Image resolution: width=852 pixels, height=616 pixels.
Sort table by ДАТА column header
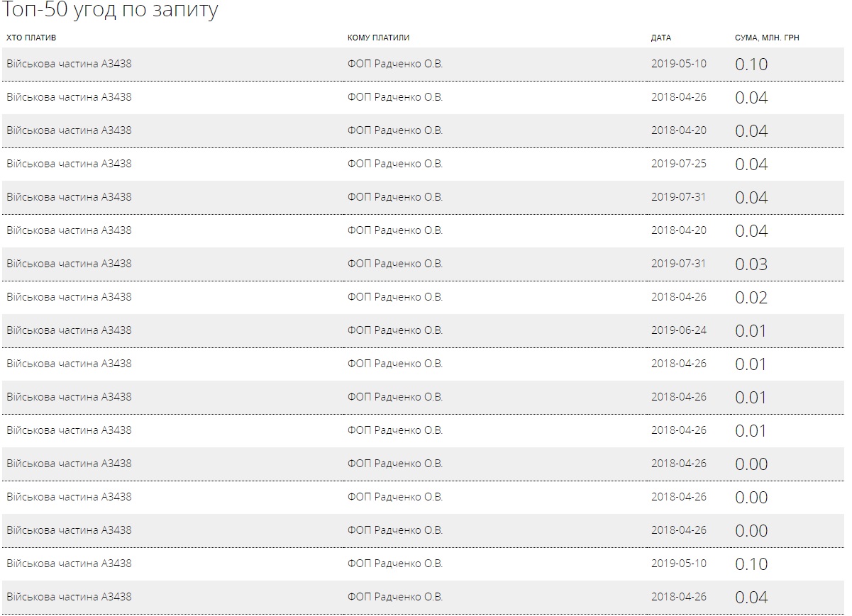(x=660, y=38)
